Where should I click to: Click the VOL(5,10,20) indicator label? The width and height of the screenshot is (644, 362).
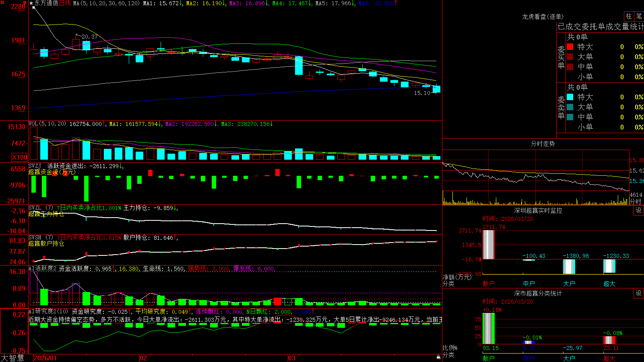click(x=47, y=124)
